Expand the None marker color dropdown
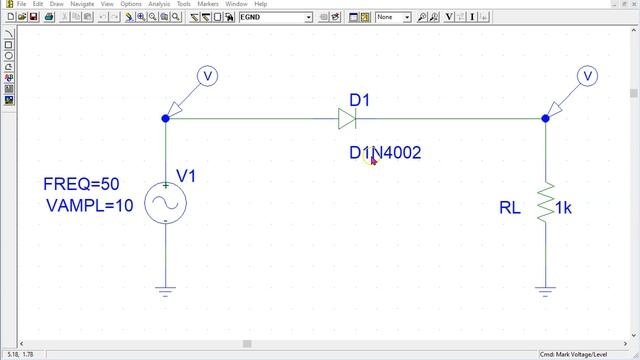This screenshot has height=360, width=640. [407, 17]
